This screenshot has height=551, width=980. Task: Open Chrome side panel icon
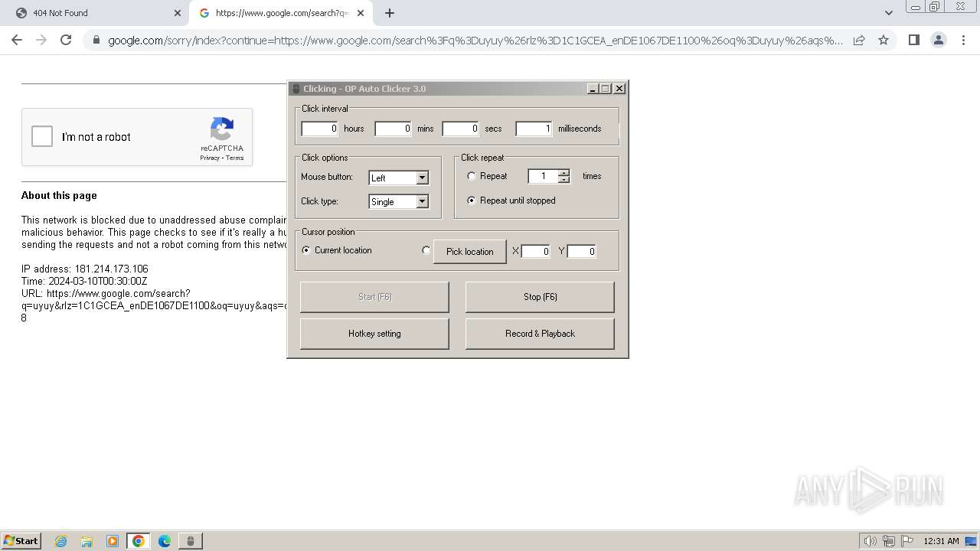pyautogui.click(x=913, y=40)
